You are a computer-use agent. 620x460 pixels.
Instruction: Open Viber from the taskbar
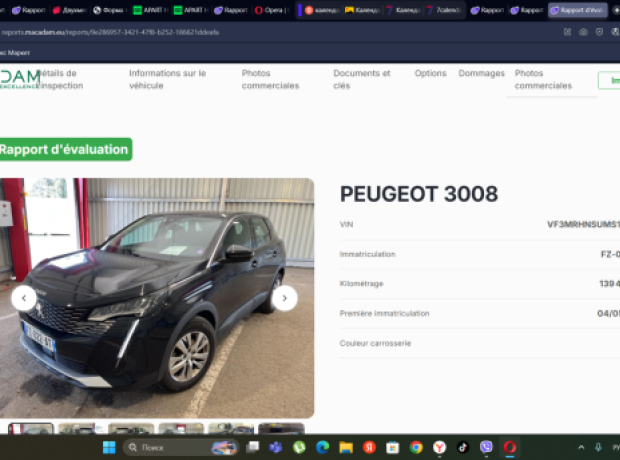tap(486, 447)
